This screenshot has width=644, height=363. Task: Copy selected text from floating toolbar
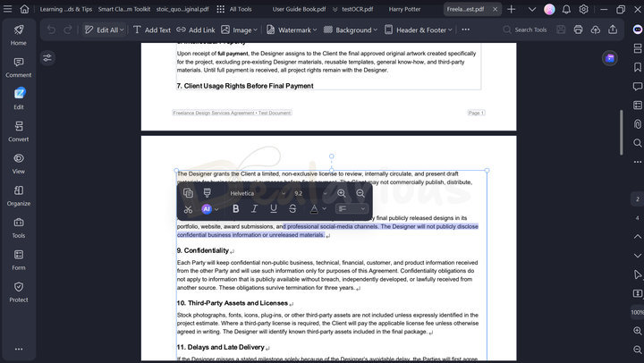pos(188,193)
